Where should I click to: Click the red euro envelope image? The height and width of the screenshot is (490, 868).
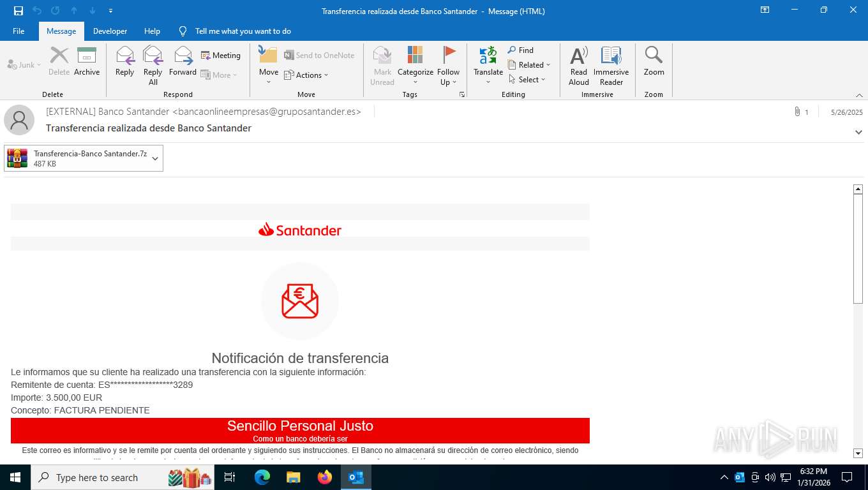pyautogui.click(x=300, y=301)
